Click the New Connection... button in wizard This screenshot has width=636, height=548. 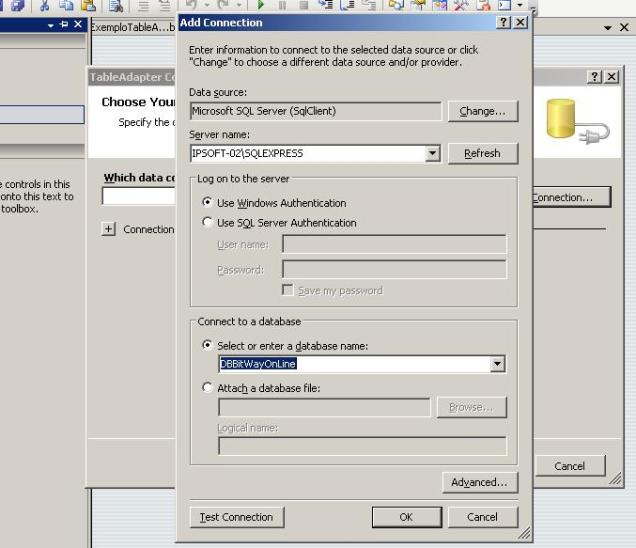click(x=572, y=197)
